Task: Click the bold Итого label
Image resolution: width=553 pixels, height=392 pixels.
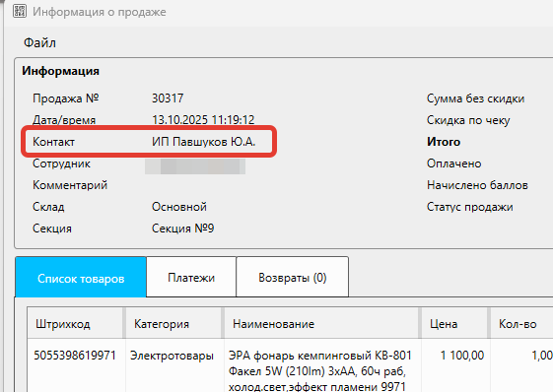Action: click(x=444, y=142)
